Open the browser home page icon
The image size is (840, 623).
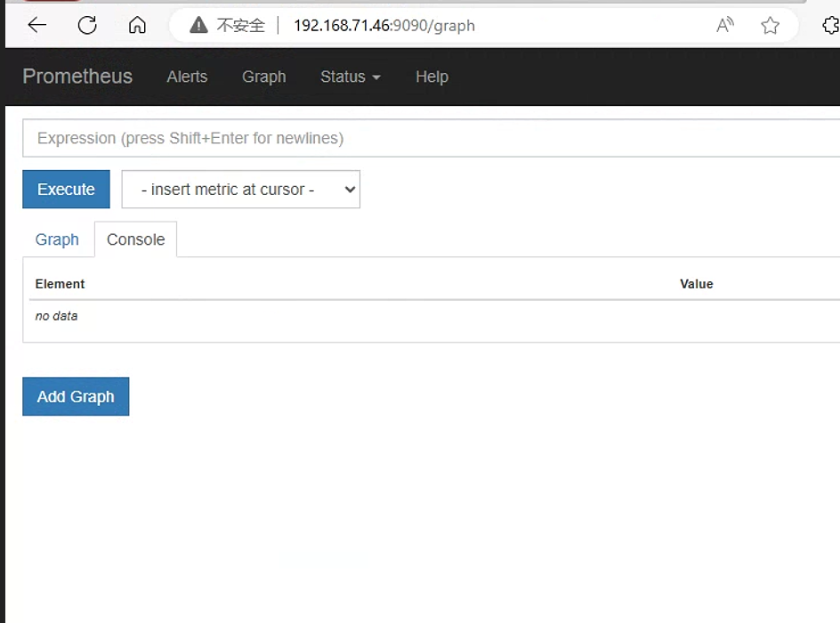[x=137, y=25]
